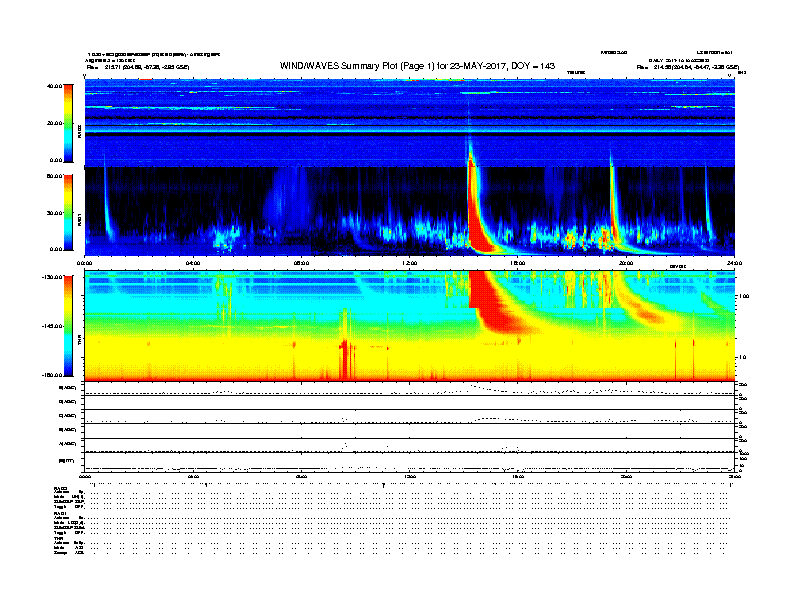Click the TNR panel color bar

point(68,326)
